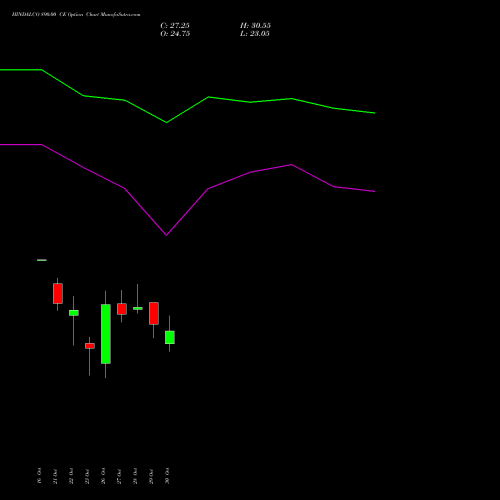
Task: Select the red candlestick for 23 Oct
Action: pos(90,346)
